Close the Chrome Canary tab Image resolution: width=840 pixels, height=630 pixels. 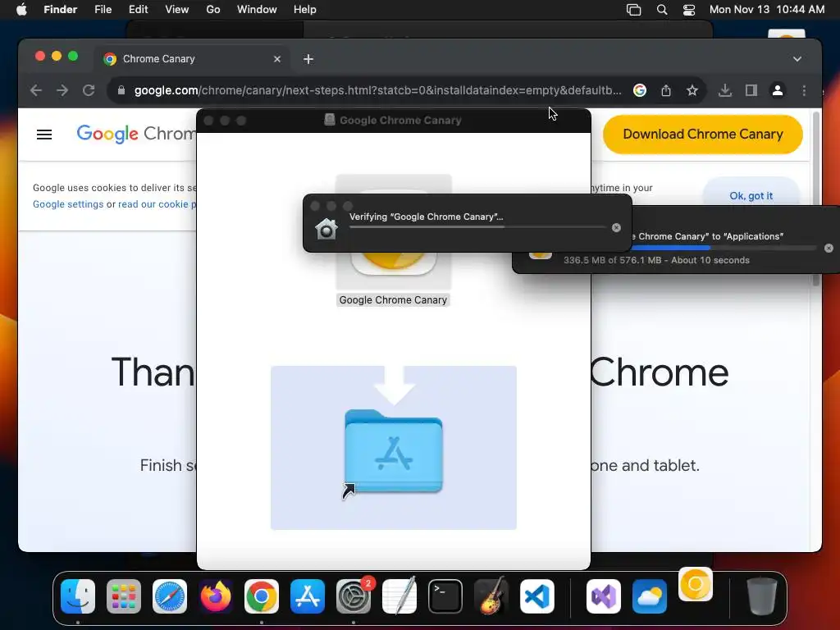[x=277, y=59]
